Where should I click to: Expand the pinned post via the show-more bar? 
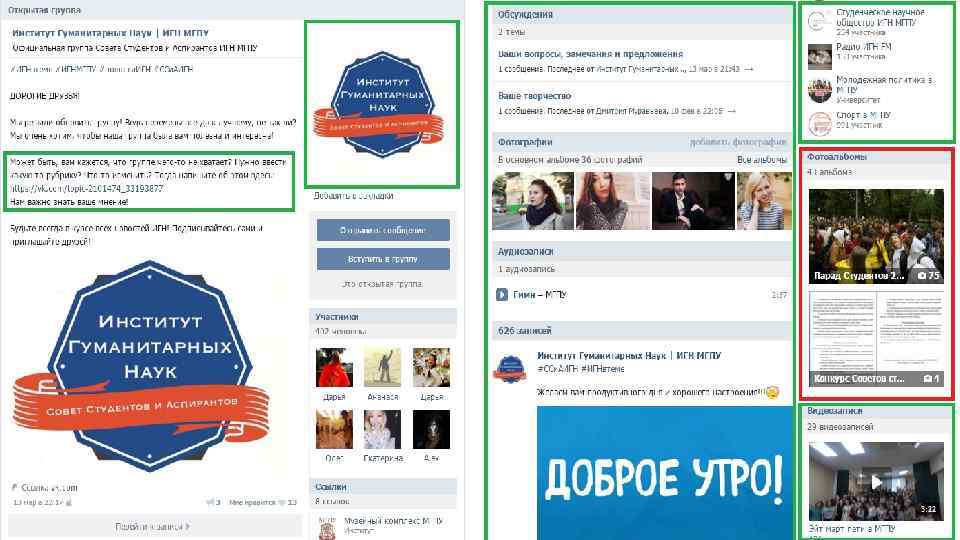click(153, 527)
